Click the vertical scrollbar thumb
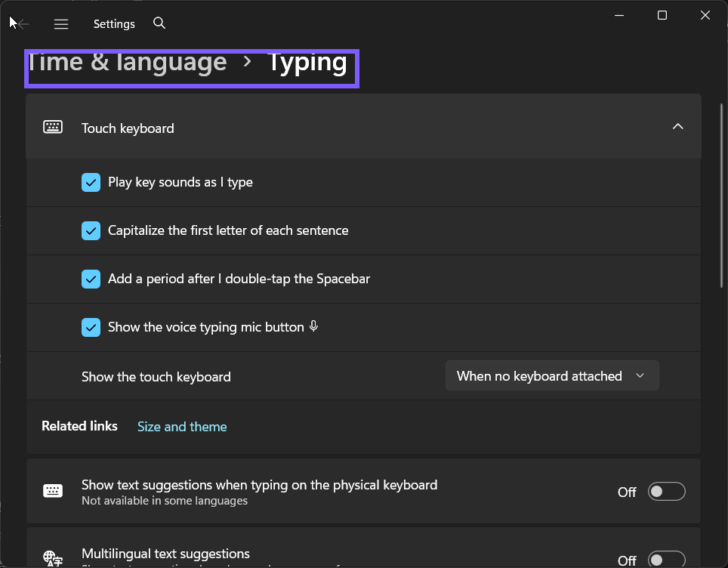 point(721,196)
